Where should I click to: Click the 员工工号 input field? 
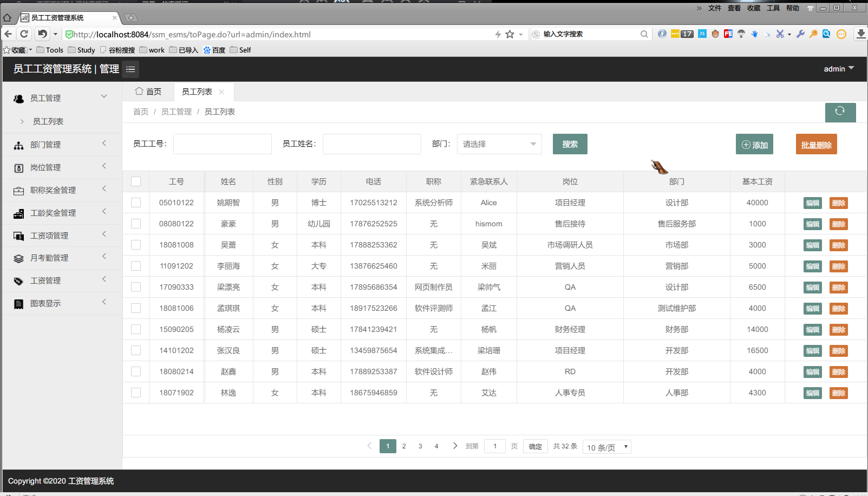click(223, 144)
